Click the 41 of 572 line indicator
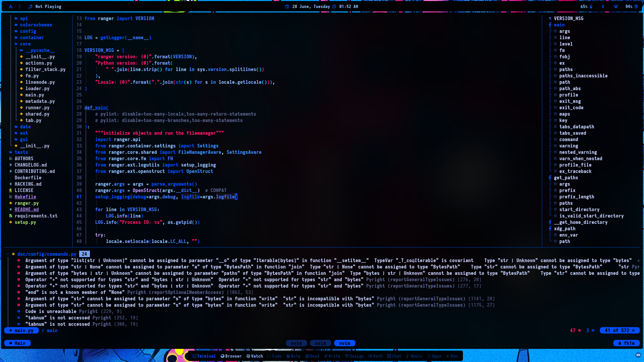 620,330
